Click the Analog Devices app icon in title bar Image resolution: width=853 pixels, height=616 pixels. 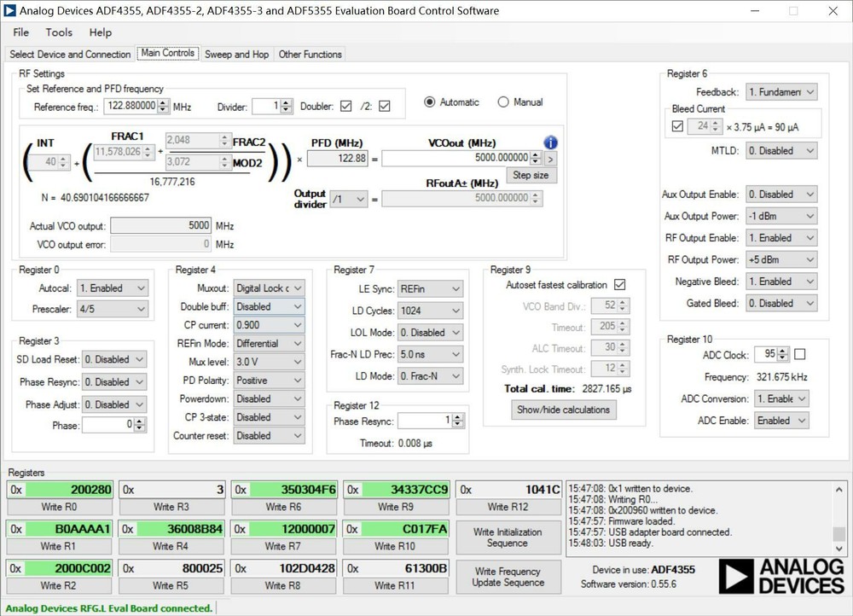[x=9, y=11]
